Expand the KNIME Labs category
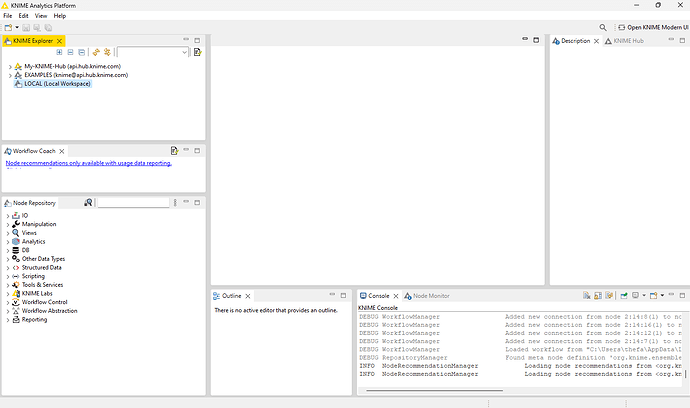This screenshot has height=408, width=690. tap(8, 293)
